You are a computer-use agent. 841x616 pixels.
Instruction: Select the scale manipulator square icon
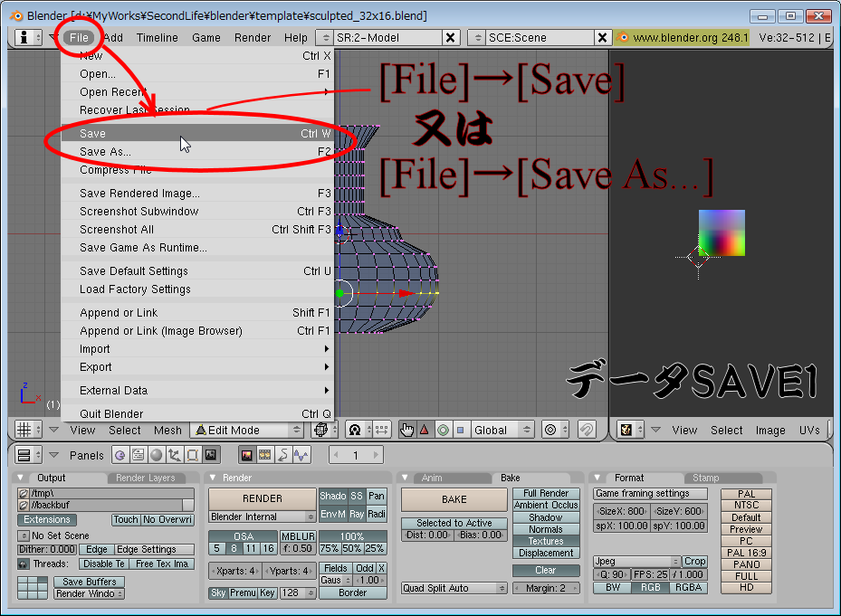coord(460,430)
